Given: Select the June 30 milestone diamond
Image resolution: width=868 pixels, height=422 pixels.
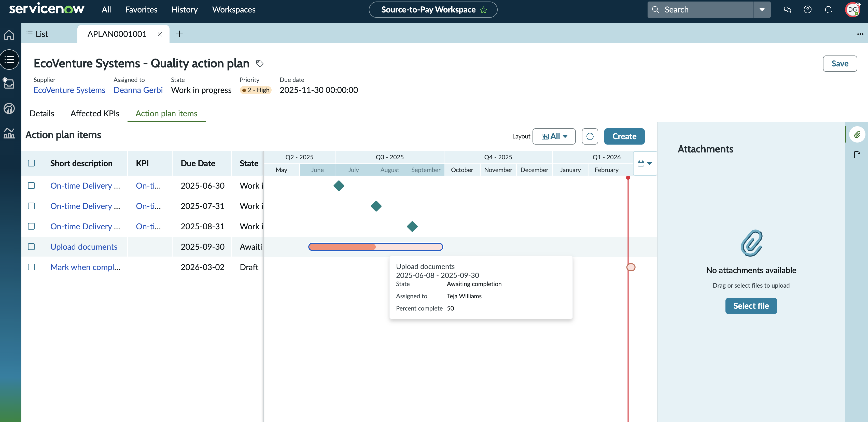Looking at the screenshot, I should pos(339,186).
